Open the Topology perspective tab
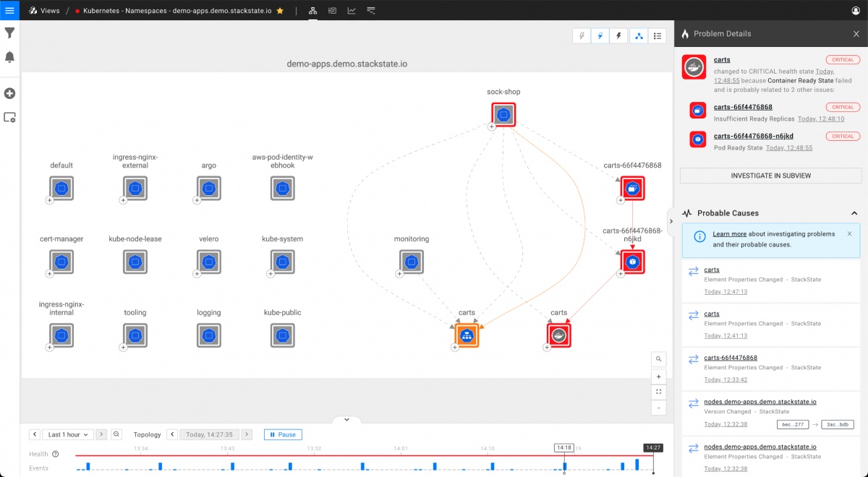868x477 pixels. (313, 11)
